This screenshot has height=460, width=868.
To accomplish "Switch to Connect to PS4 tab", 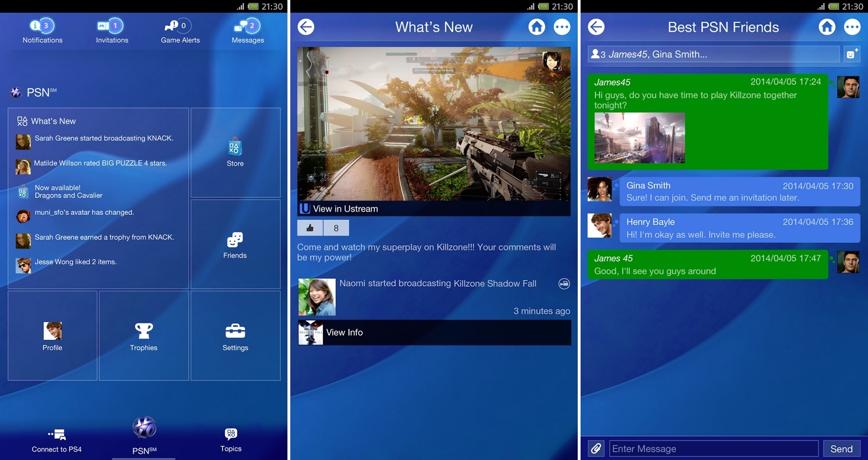I will coord(57,441).
